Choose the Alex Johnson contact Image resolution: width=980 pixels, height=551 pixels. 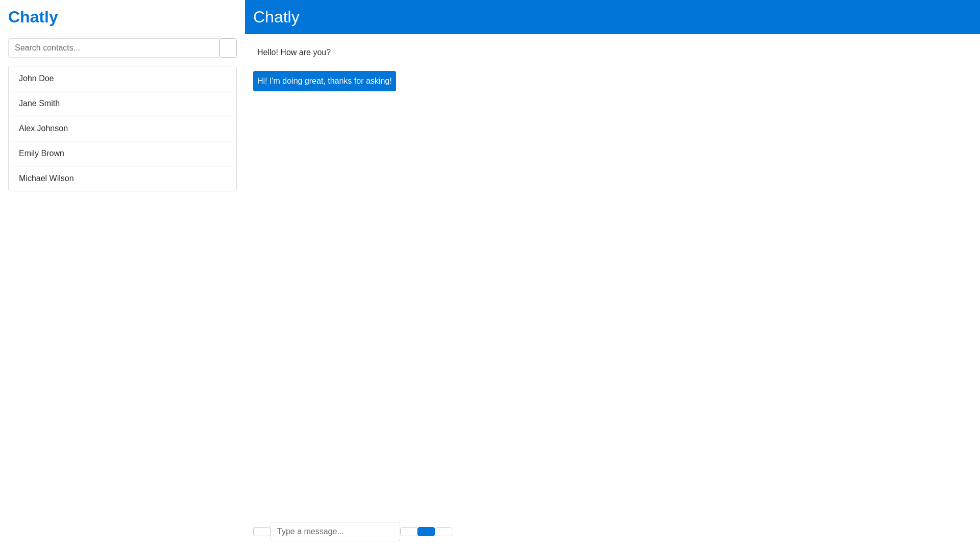(122, 129)
